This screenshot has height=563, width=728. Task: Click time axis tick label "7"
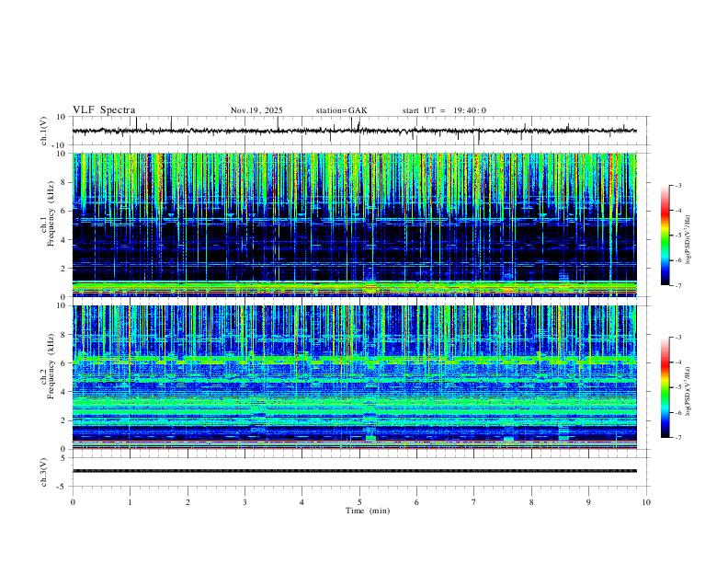pos(474,502)
